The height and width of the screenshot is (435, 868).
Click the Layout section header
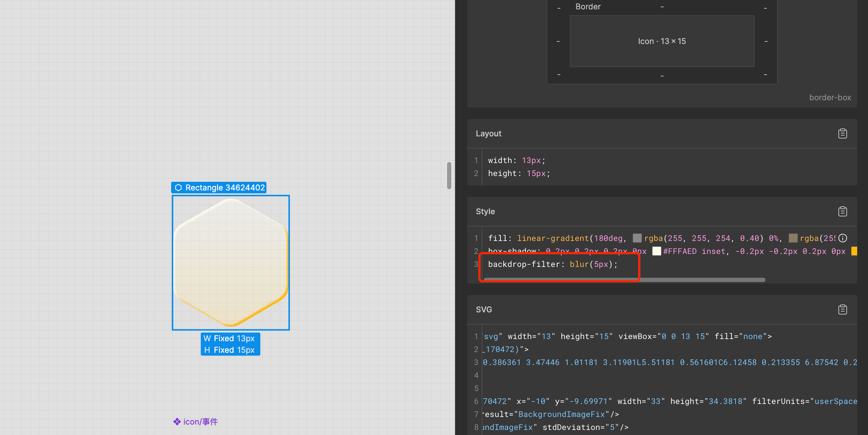pyautogui.click(x=662, y=133)
